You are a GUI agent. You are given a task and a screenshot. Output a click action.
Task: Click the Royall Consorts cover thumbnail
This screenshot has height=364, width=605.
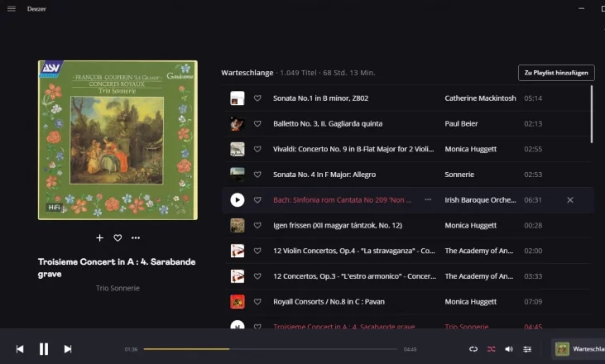click(238, 302)
